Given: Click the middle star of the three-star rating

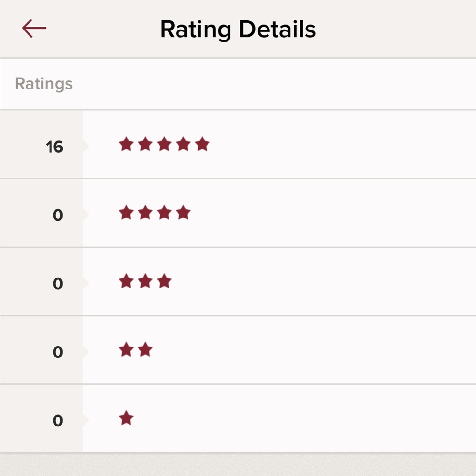Looking at the screenshot, I should point(145,282).
